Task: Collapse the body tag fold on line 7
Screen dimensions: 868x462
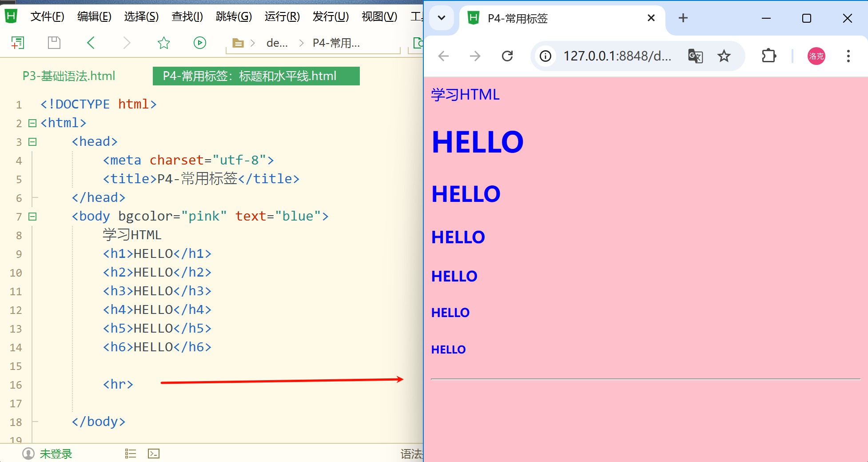Action: click(32, 217)
